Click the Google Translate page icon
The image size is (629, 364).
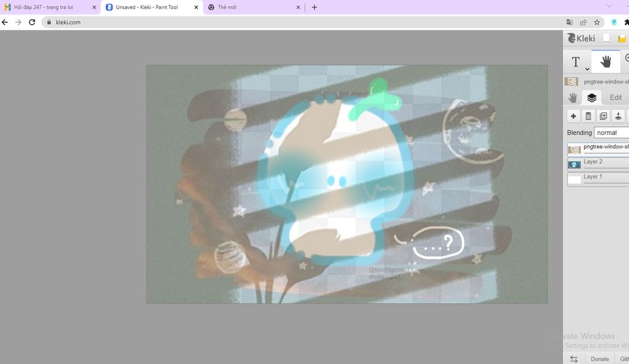[x=569, y=22]
